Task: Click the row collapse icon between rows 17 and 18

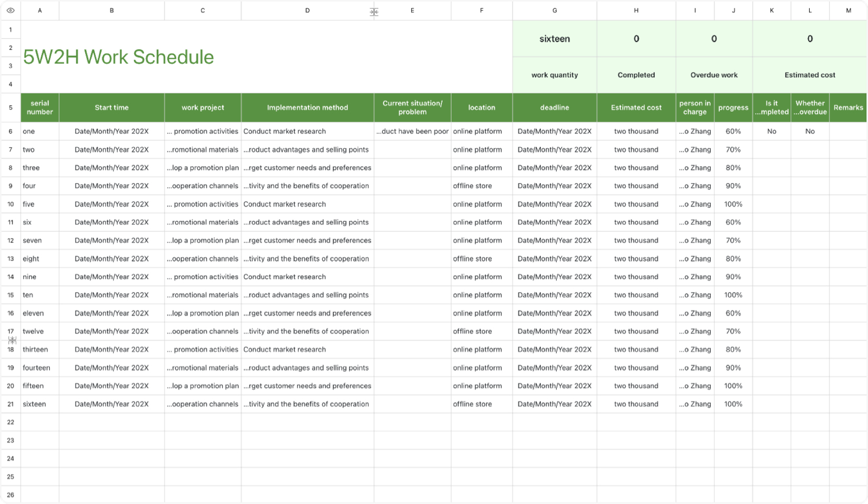Action: click(12, 340)
